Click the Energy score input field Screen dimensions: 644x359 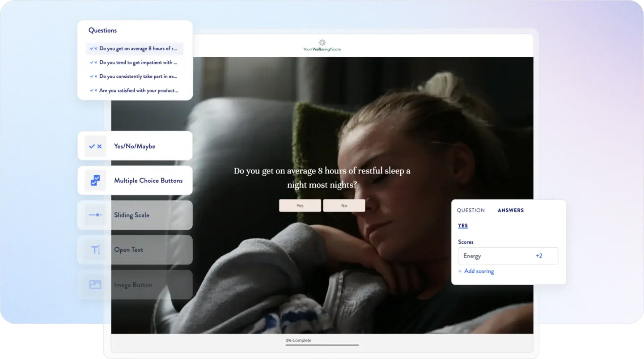(501, 255)
